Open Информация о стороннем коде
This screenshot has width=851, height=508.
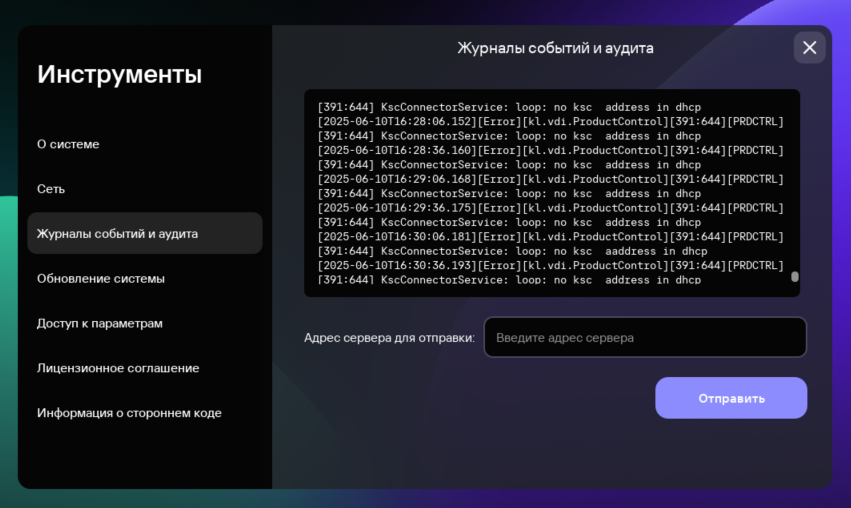coord(129,413)
